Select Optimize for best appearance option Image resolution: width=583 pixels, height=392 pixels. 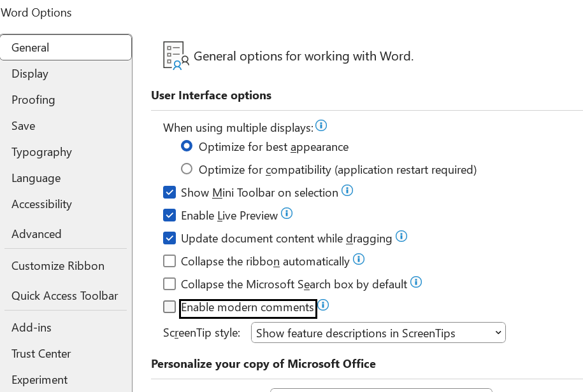click(187, 146)
